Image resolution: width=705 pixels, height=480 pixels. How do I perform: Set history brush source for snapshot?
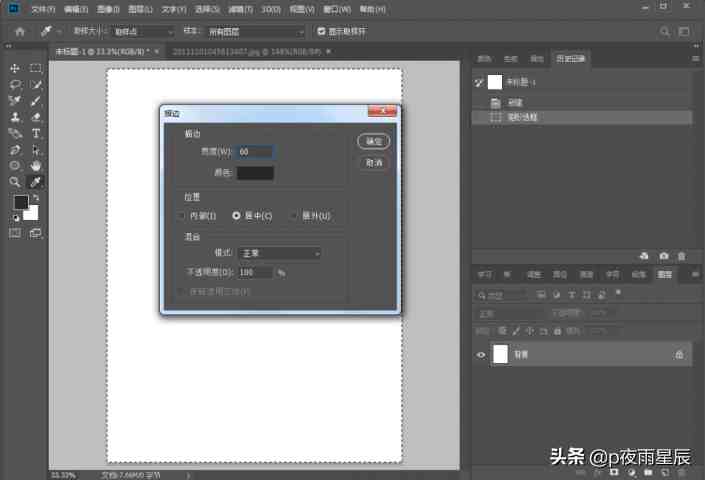(478, 82)
